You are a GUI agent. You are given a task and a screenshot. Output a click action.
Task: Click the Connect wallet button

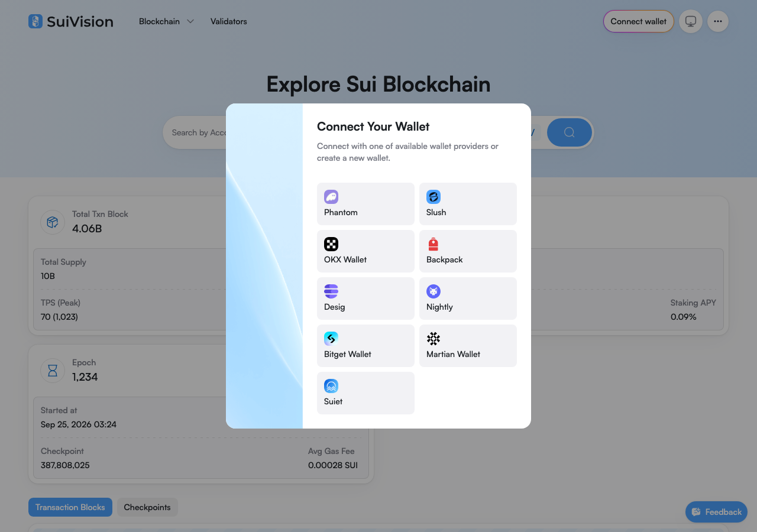pos(639,21)
